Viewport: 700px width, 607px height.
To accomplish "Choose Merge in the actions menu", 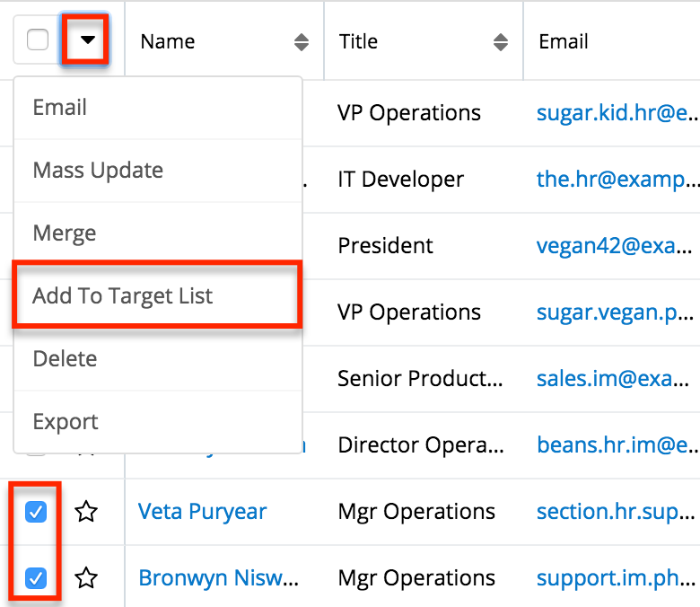I will tap(65, 233).
